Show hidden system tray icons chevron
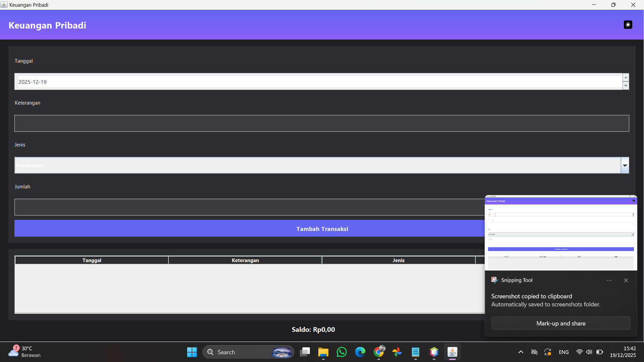 (521, 352)
